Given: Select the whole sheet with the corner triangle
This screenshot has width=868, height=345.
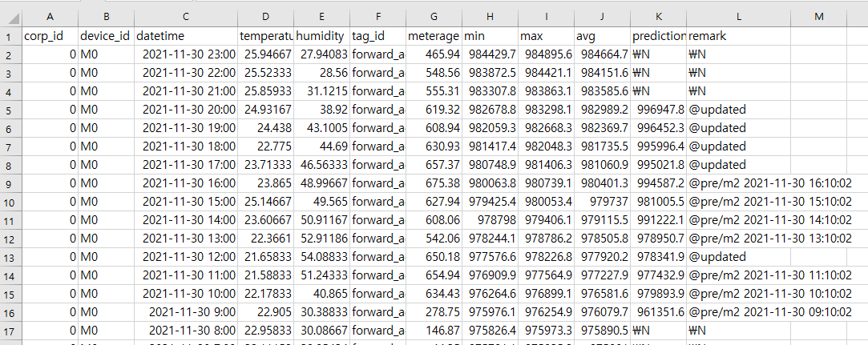Looking at the screenshot, I should [11, 17].
